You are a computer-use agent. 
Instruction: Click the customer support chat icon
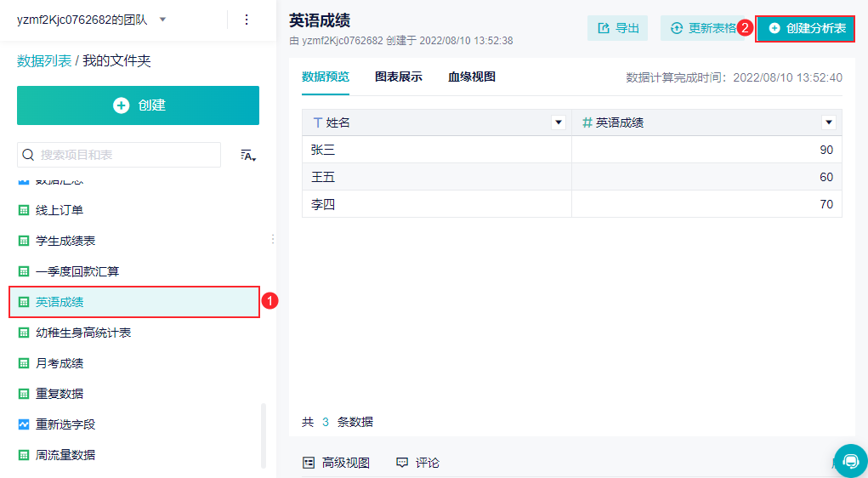tap(850, 460)
